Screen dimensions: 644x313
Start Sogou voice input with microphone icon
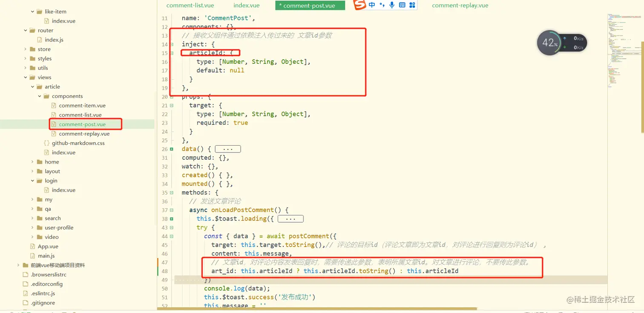coord(392,5)
